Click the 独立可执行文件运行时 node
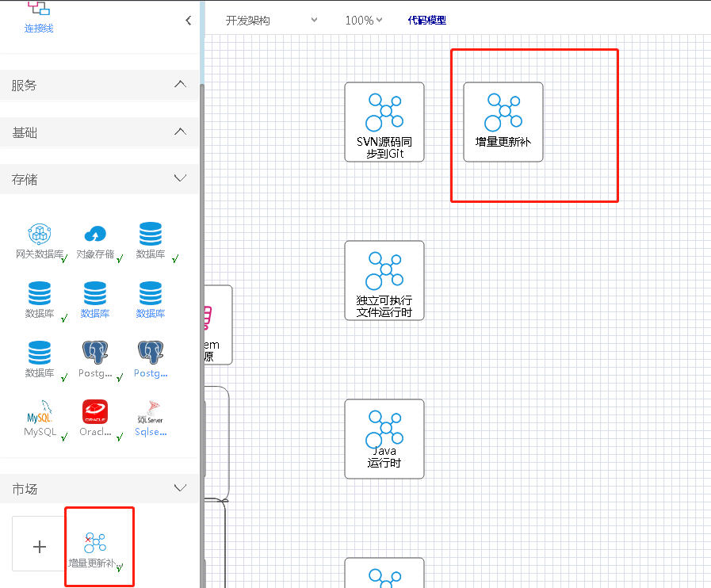Screen dimensions: 711x588 pyautogui.click(x=384, y=281)
